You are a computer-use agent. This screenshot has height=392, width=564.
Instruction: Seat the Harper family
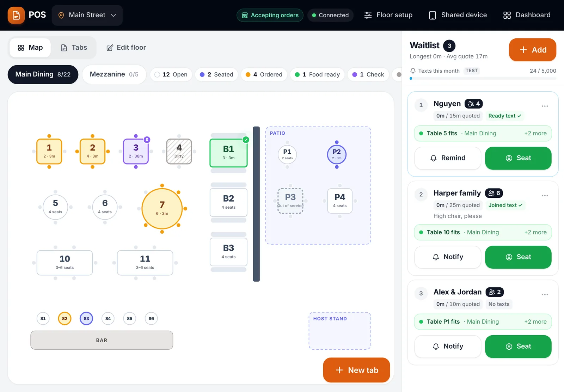click(x=518, y=257)
